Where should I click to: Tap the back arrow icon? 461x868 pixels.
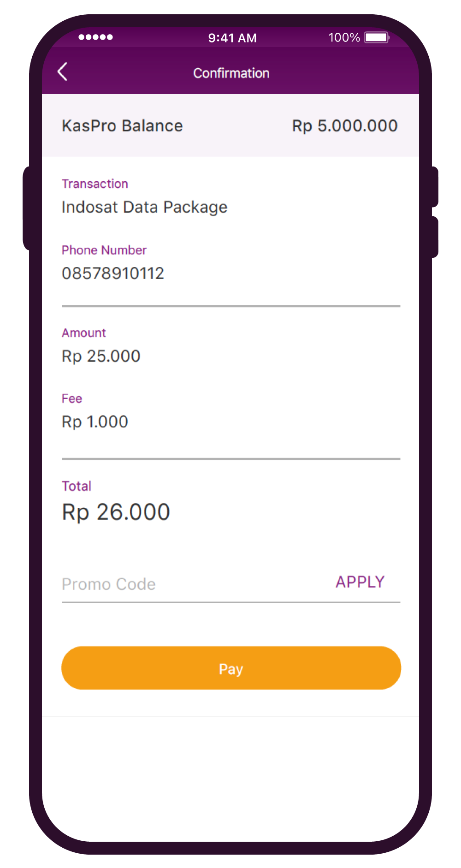tap(63, 72)
